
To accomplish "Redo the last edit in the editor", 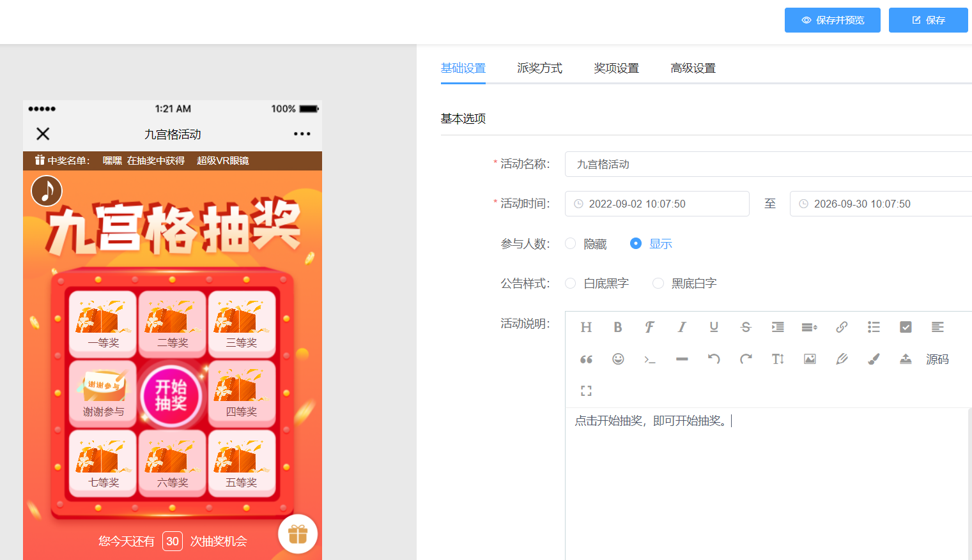I will [746, 359].
